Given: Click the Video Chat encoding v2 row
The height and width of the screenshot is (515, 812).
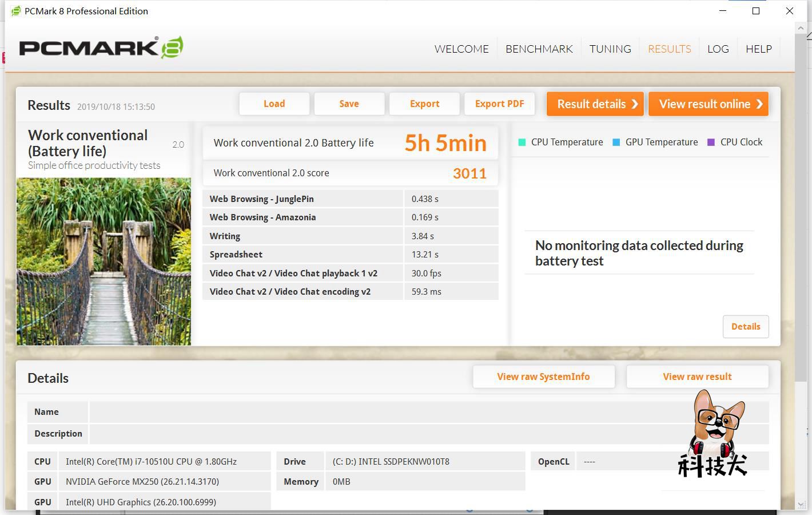Looking at the screenshot, I should [x=351, y=292].
